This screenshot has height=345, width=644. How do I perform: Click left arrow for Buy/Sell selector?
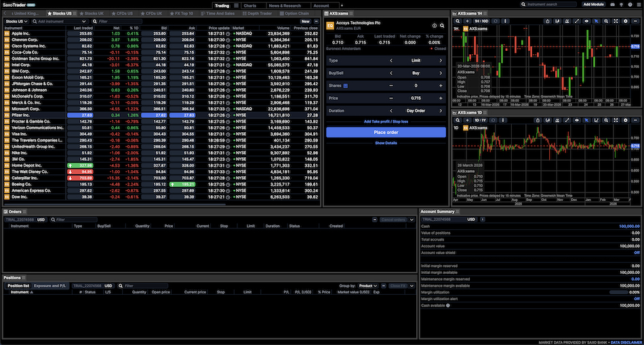coord(390,73)
